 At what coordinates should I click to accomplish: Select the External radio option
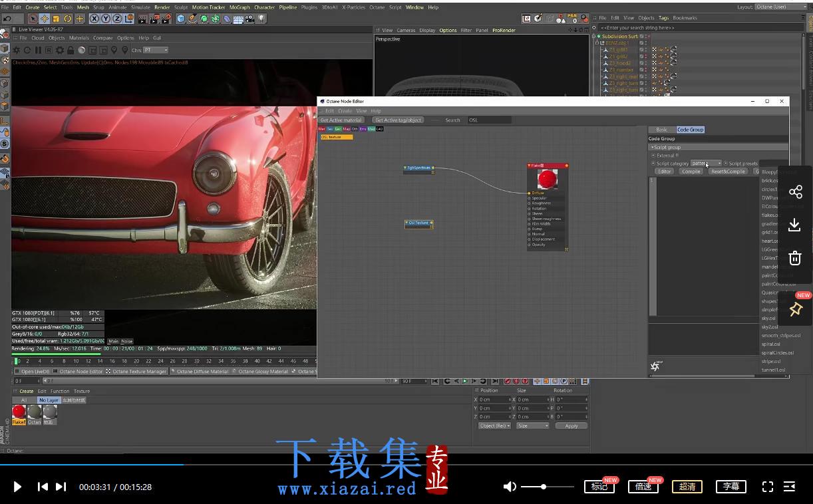[x=654, y=155]
